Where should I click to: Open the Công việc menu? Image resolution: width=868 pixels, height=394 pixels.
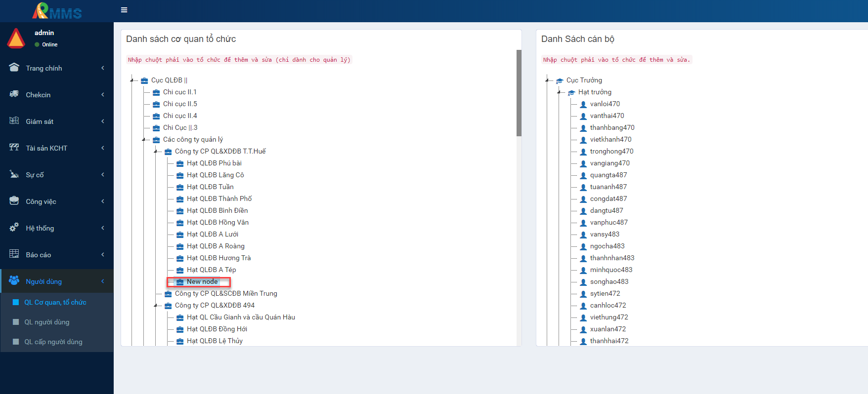point(57,201)
